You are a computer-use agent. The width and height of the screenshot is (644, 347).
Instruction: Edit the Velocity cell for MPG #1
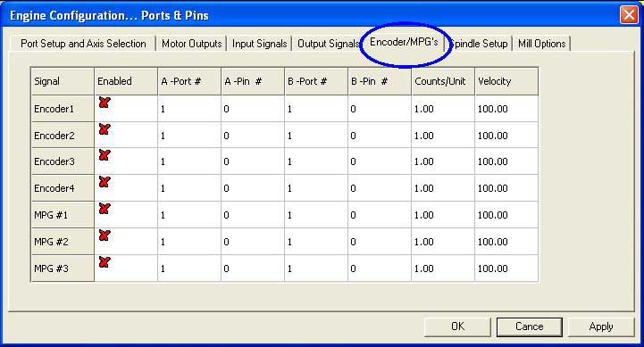point(506,215)
